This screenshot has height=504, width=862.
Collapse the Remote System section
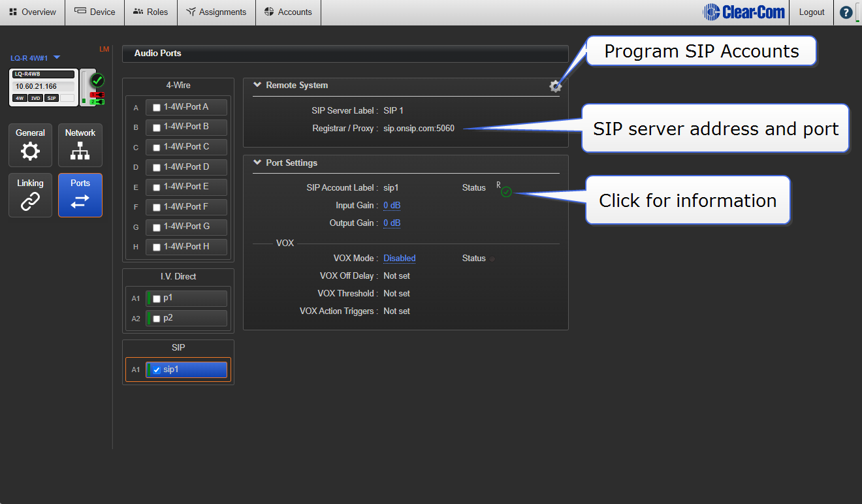[257, 85]
